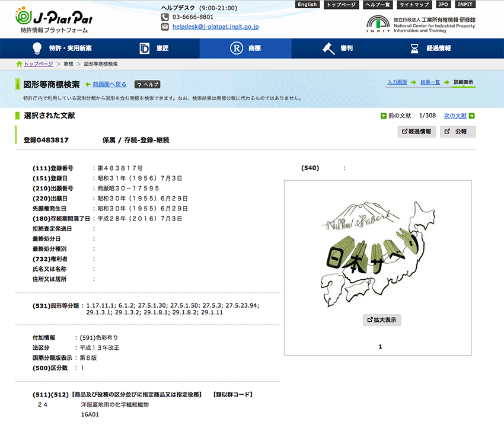Open the helpdesk@j-platpat.inpit.go.jp email link
The height and width of the screenshot is (431, 504).
[216, 27]
